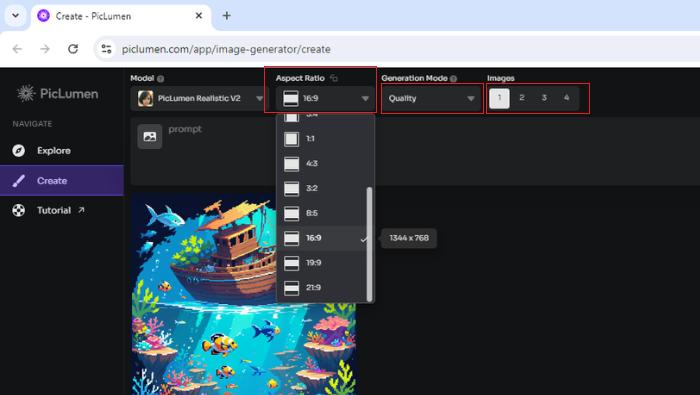Open the PicLumen Realistic V2 model dropdown
The width and height of the screenshot is (700, 395).
coord(199,98)
